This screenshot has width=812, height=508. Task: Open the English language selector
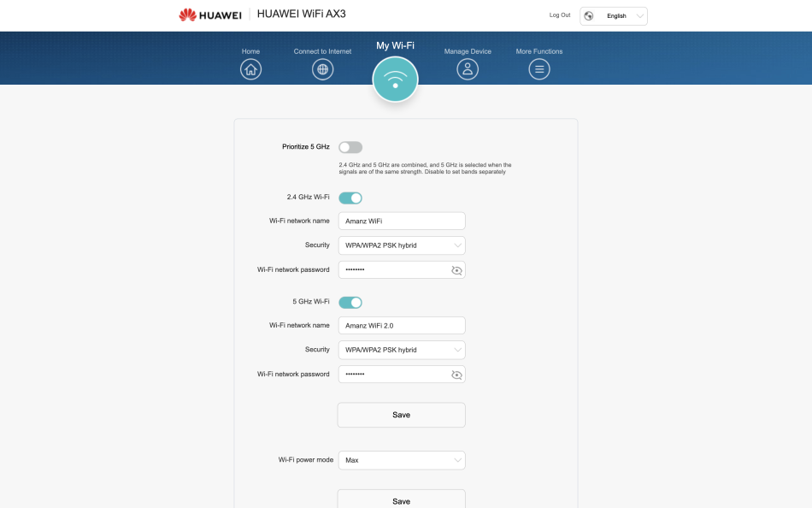coord(614,16)
